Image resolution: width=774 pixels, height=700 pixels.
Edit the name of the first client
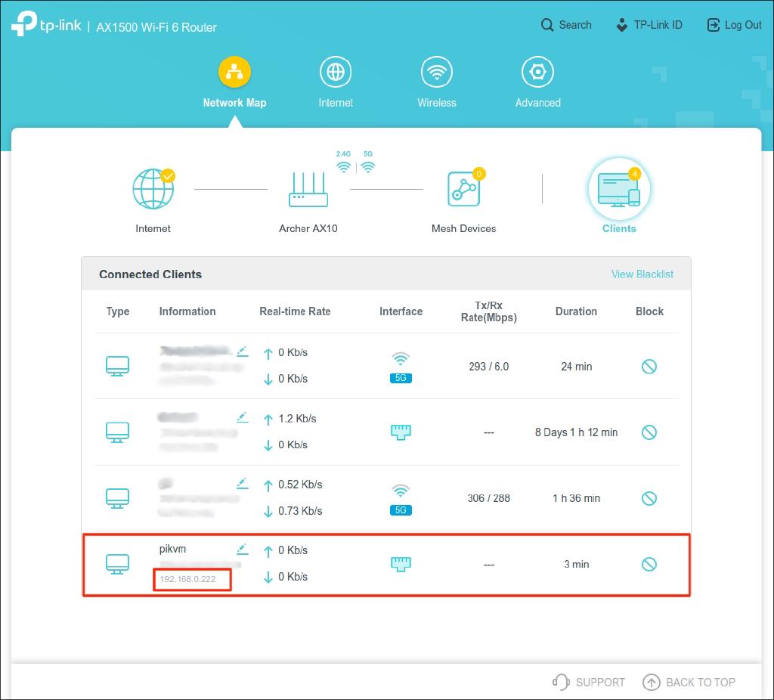click(x=242, y=351)
